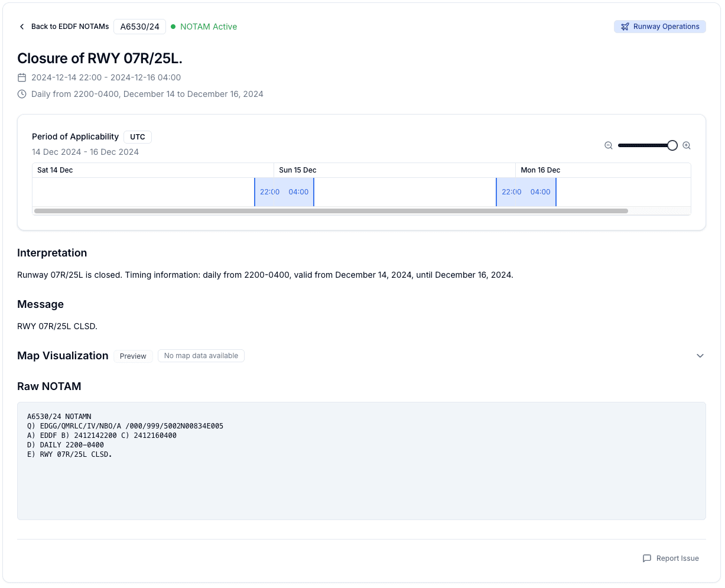Click the timeline zoom slider handle
725x588 pixels.
click(672, 145)
